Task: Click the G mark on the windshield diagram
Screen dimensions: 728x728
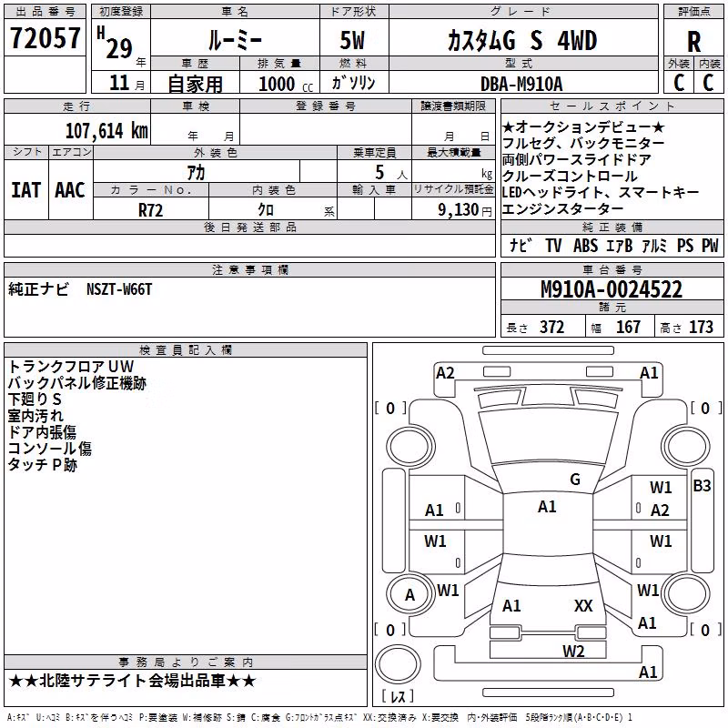Action: [575, 480]
